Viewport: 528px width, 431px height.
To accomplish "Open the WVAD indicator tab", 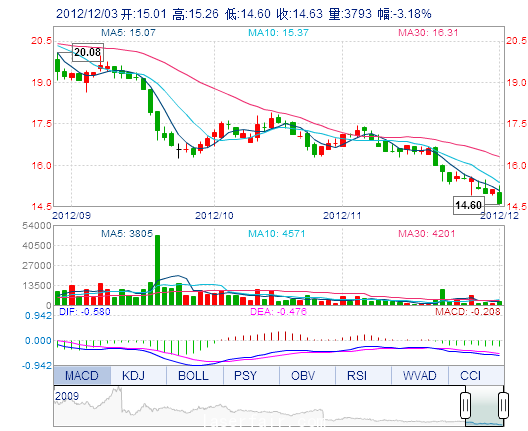I will pos(420,375).
